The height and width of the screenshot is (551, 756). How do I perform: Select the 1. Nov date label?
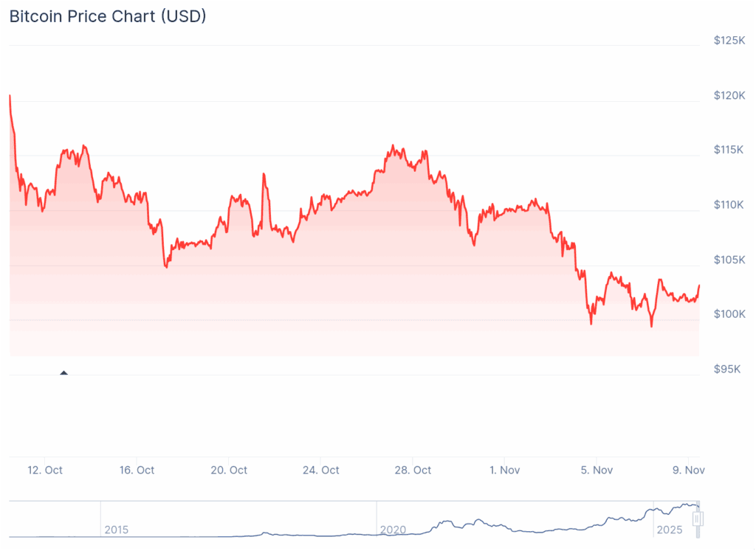click(x=505, y=470)
